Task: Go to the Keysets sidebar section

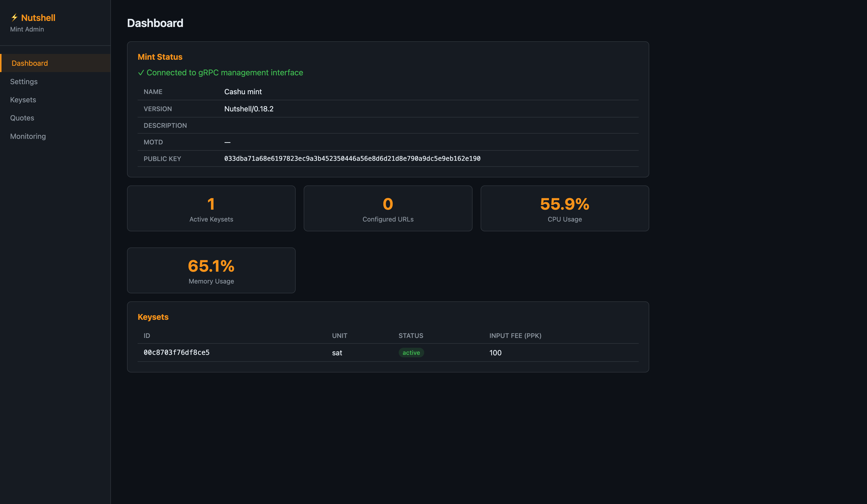Action: tap(23, 100)
